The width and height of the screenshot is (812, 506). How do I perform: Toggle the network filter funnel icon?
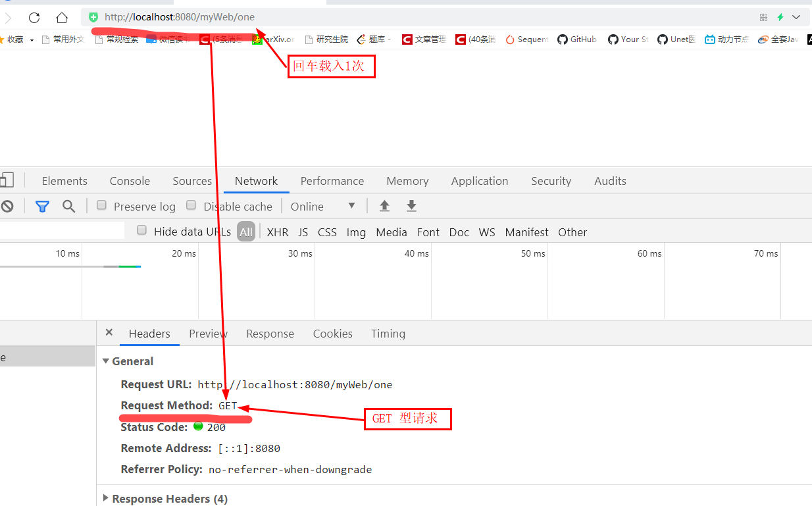point(42,206)
